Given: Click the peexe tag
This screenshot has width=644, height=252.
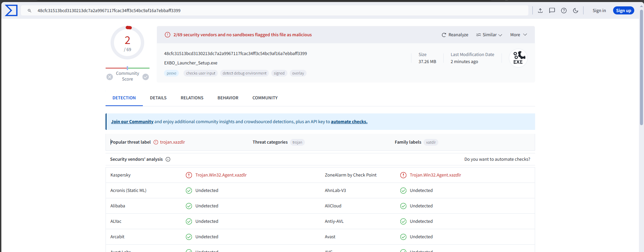Looking at the screenshot, I should click(x=171, y=73).
